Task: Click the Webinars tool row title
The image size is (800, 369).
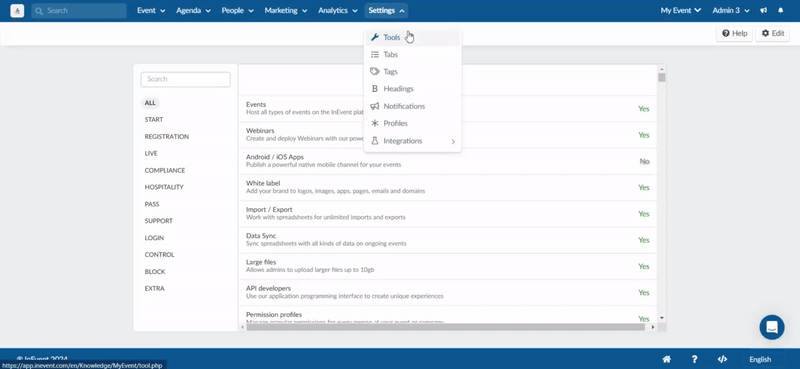Action: [x=260, y=131]
